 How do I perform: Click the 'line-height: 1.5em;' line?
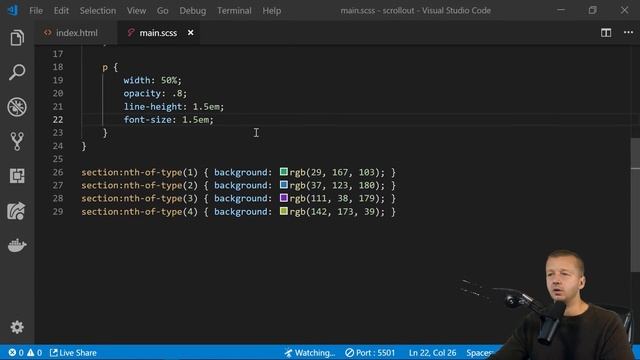(174, 107)
